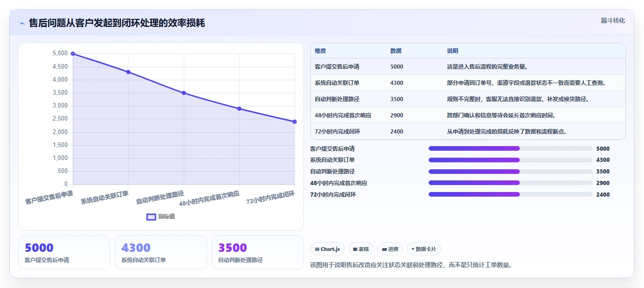Click progress bar for 自动判断处理路径
Viewport: 644px width, 288px height.
(x=510, y=172)
